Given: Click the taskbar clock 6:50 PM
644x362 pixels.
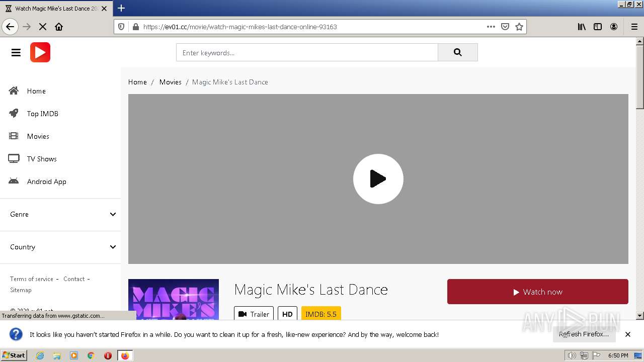Looking at the screenshot, I should pos(618,355).
